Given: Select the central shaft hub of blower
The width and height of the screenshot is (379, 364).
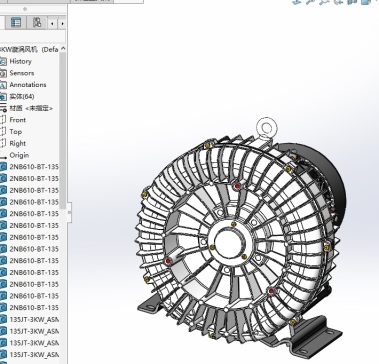Looking at the screenshot, I should point(229,243).
